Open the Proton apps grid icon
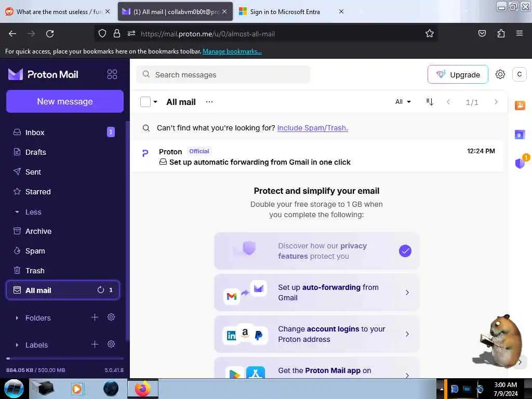 (112, 74)
